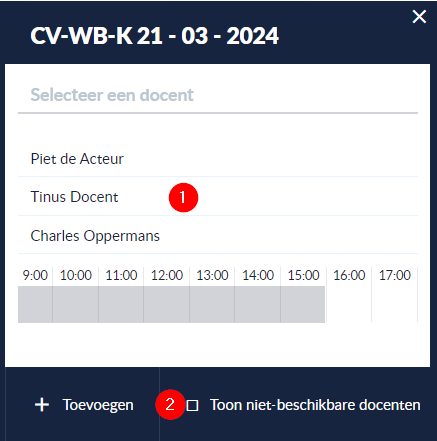Select Piet de Acteur from list
The image size is (437, 441).
pyautogui.click(x=218, y=159)
